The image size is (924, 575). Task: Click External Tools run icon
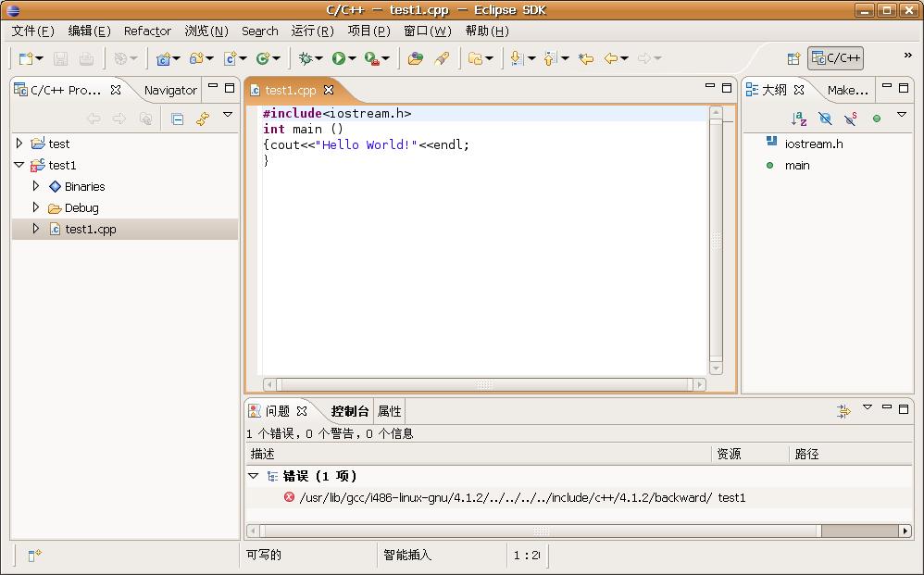coord(371,58)
